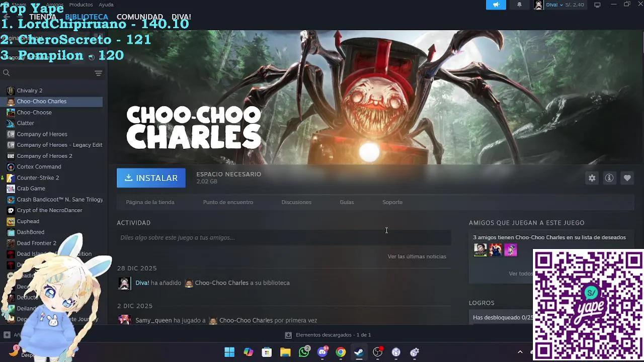Click the library search magnifier icon
Screen dimensions: 644x362
[x=7, y=73]
